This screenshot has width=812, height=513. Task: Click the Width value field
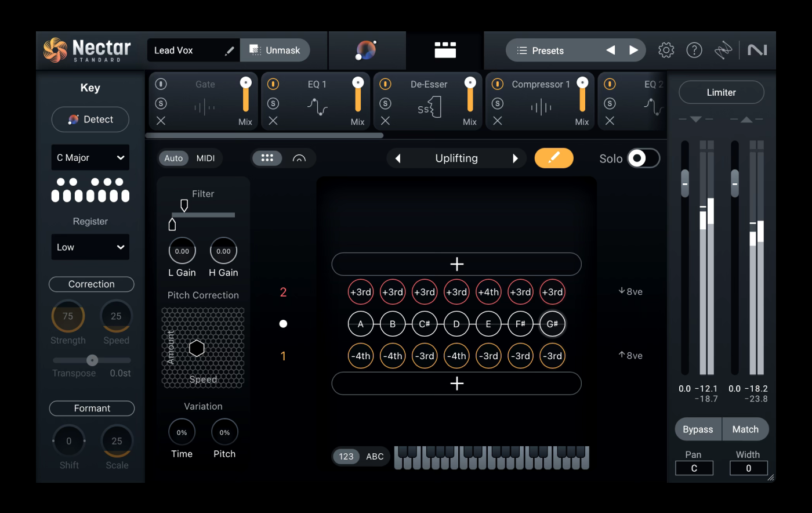click(749, 468)
